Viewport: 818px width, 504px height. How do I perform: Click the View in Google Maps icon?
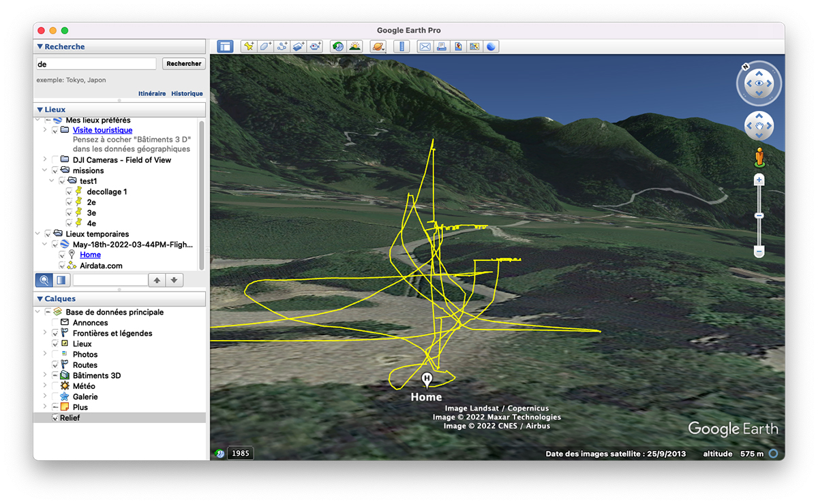[x=474, y=46]
